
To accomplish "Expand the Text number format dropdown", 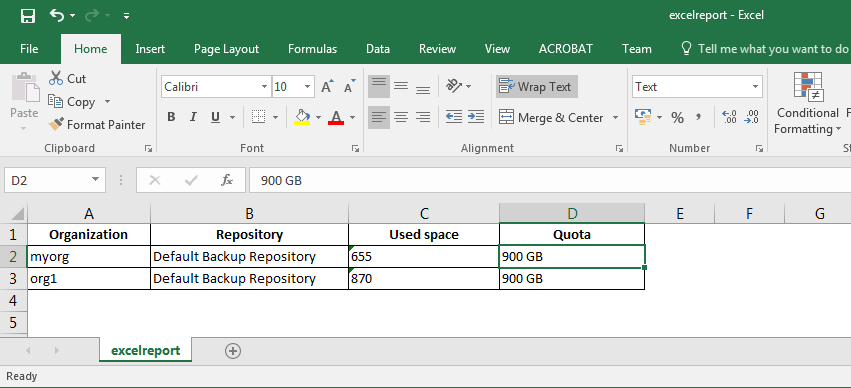I will click(755, 87).
